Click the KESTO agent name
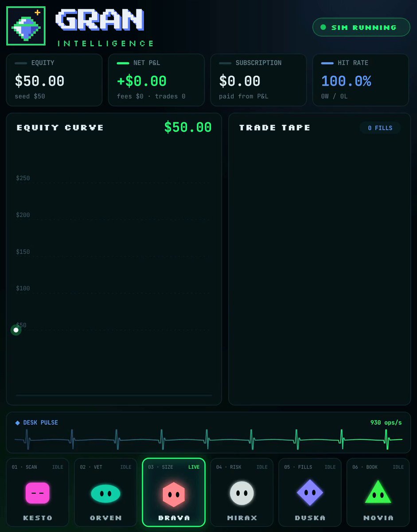This screenshot has height=532, width=417. (x=37, y=518)
